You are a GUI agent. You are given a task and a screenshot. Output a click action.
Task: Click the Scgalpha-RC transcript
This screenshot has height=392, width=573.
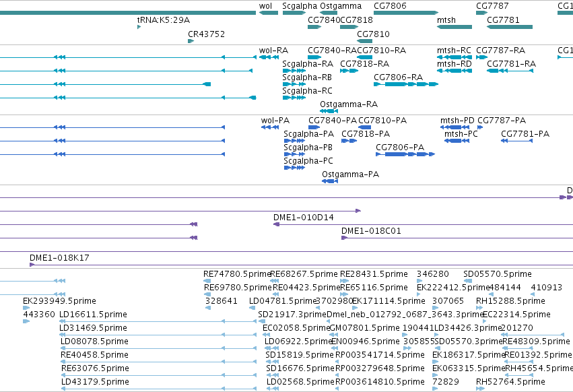coord(294,98)
